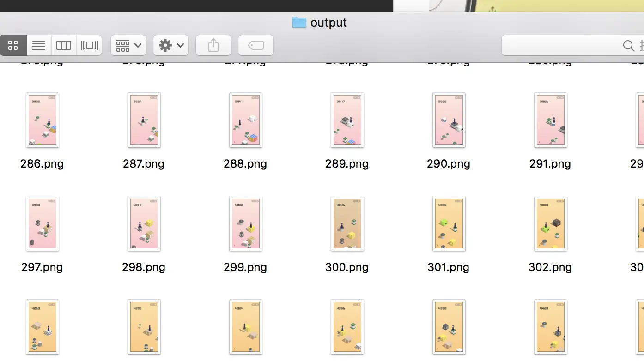The width and height of the screenshot is (644, 361).
Task: Select the 297.png thumbnail
Action: click(43, 223)
